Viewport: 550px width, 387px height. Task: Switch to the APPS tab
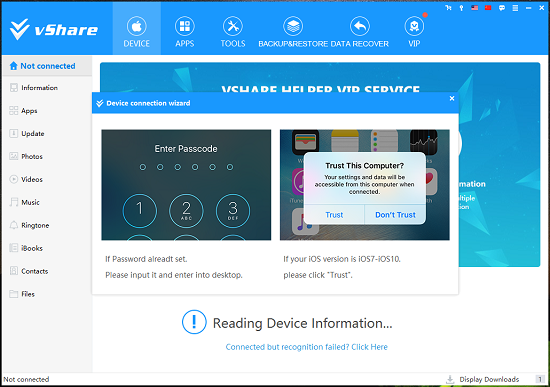click(185, 32)
